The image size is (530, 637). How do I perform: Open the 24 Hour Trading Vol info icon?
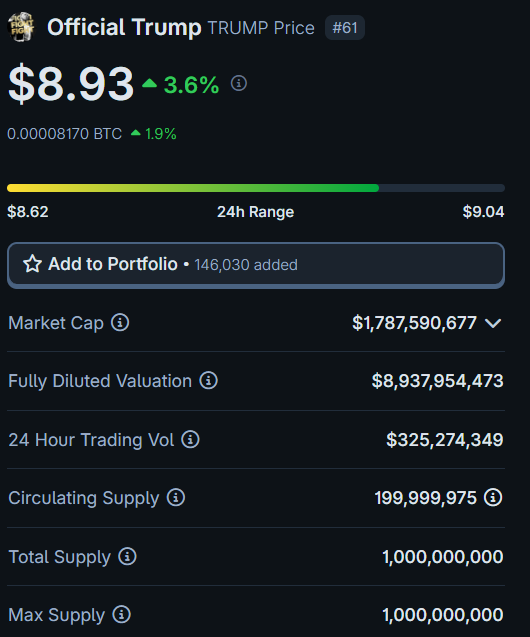(x=190, y=440)
